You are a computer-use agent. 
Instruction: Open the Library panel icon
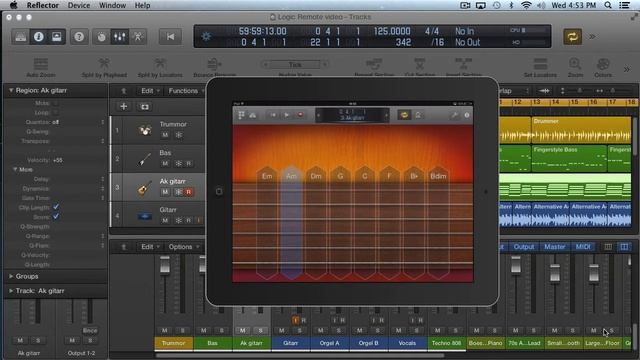(x=20, y=37)
